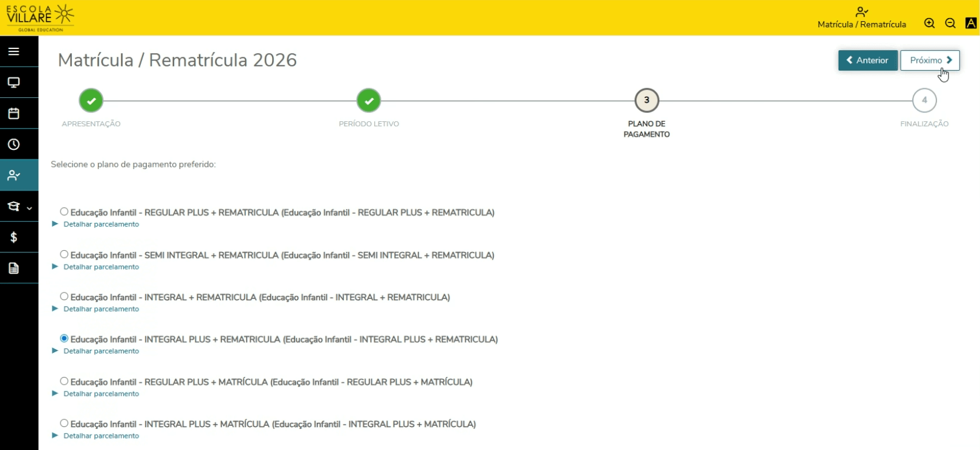Select Educação Infantil SEMI INTEGRAL + REMATRICULA plan
The width and height of the screenshot is (980, 450).
click(x=64, y=254)
